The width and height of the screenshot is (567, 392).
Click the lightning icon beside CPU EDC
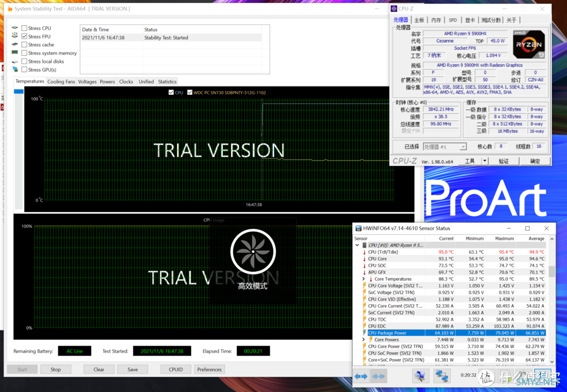364,326
